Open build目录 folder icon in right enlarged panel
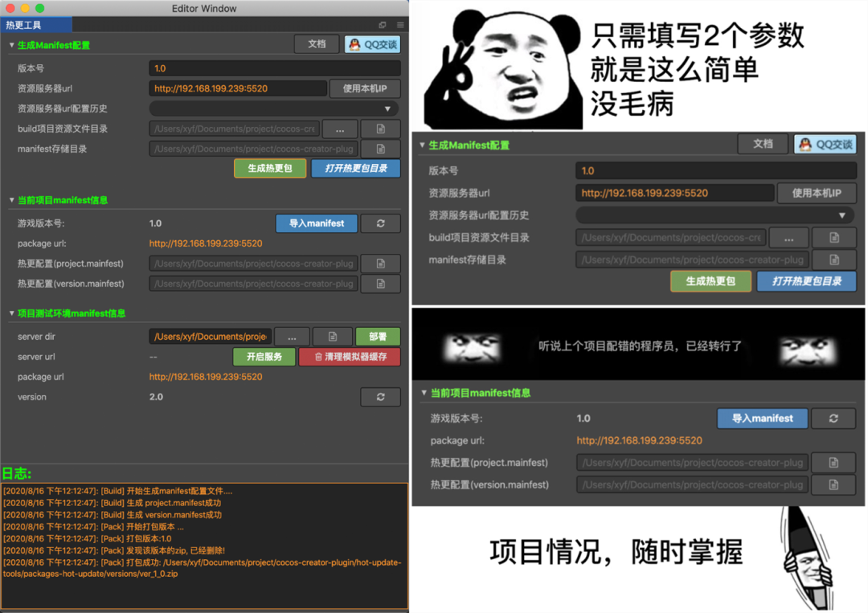868x613 pixels. point(834,238)
